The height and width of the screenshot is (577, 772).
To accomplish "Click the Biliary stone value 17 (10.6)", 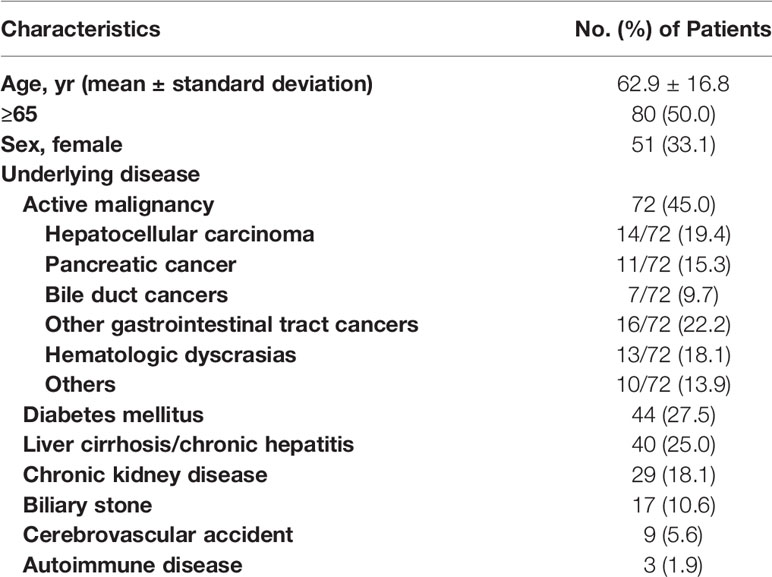I will click(673, 505).
